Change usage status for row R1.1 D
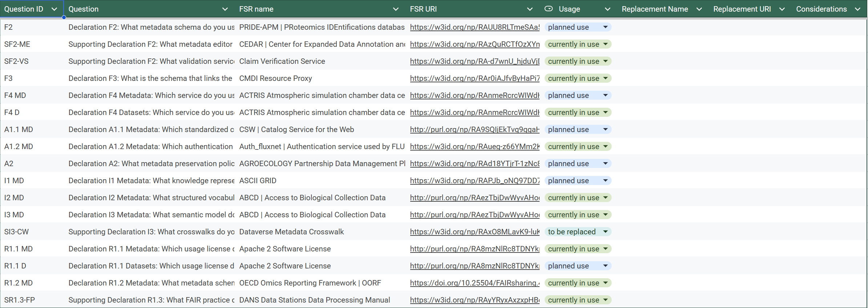This screenshot has width=868, height=308. (x=578, y=266)
